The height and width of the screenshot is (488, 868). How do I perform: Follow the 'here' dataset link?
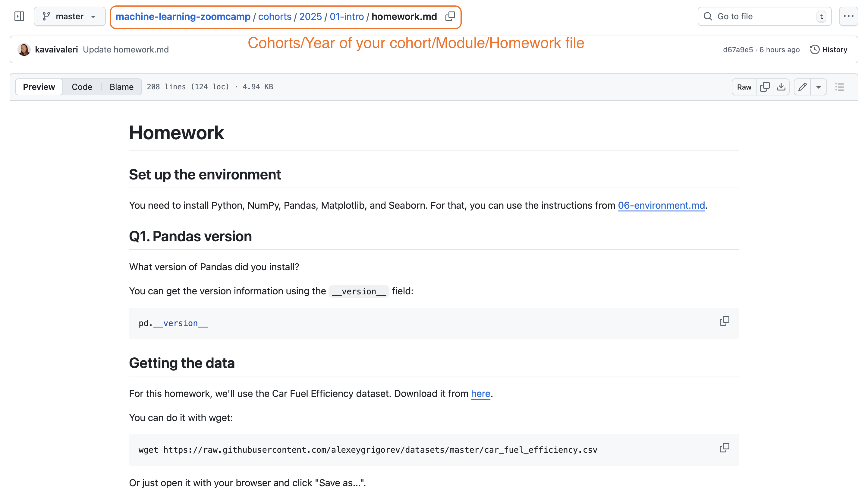pos(480,393)
